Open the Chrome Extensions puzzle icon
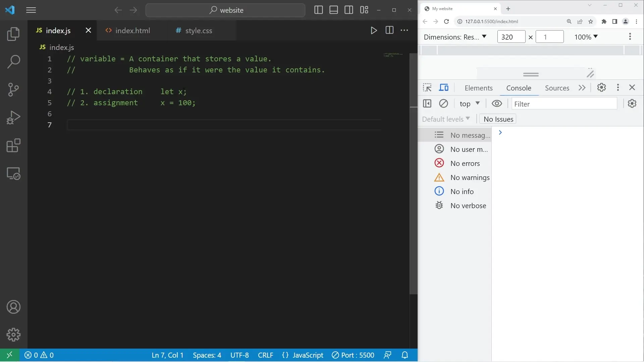 pyautogui.click(x=604, y=21)
